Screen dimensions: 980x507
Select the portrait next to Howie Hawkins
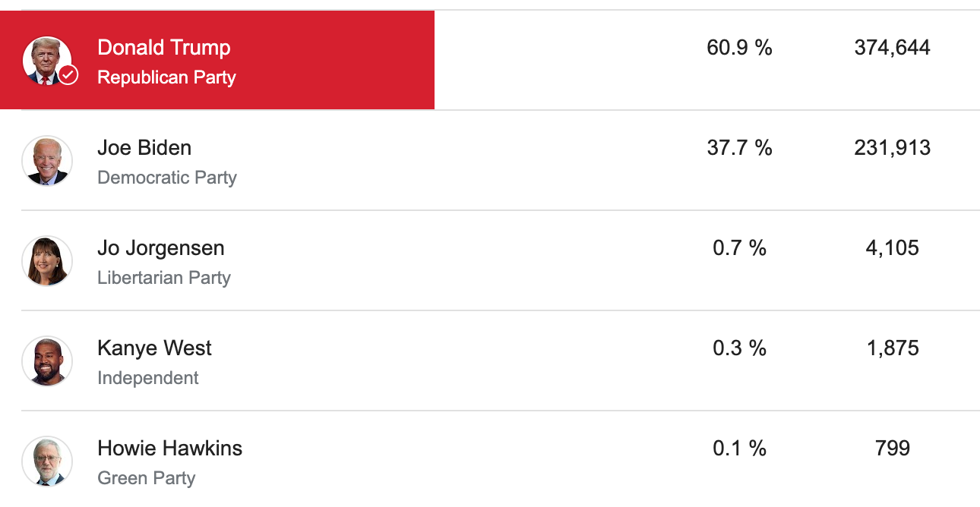coord(47,461)
